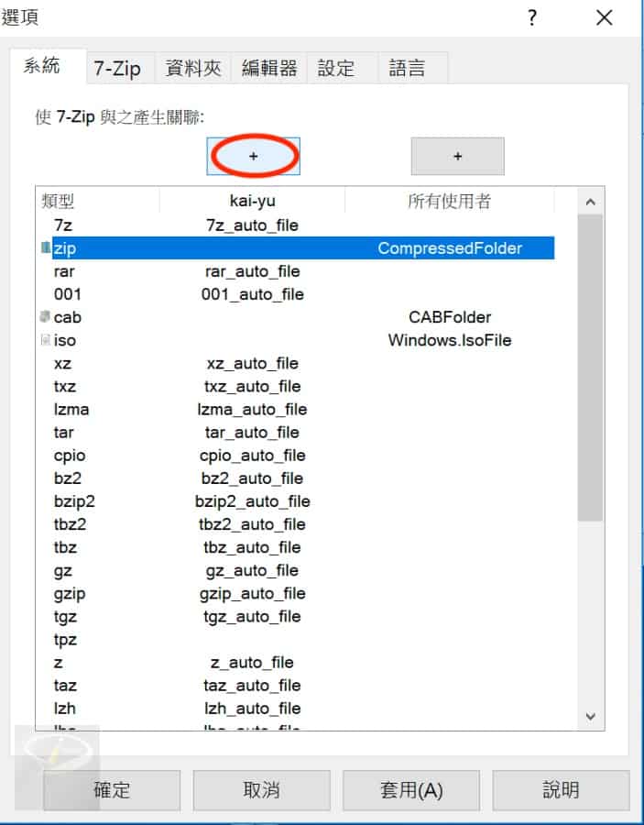Open help with the 說明 button
Viewport: 644px width, 825px height.
pyautogui.click(x=561, y=790)
